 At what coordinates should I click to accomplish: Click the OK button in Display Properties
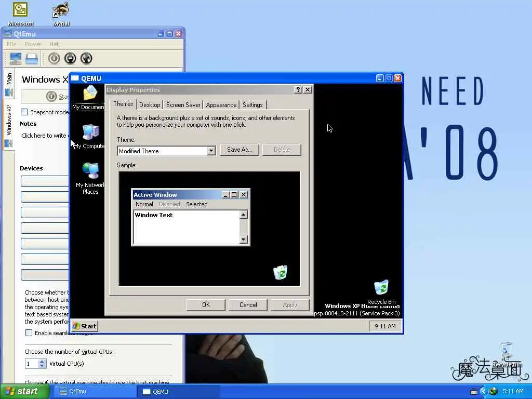pyautogui.click(x=206, y=304)
